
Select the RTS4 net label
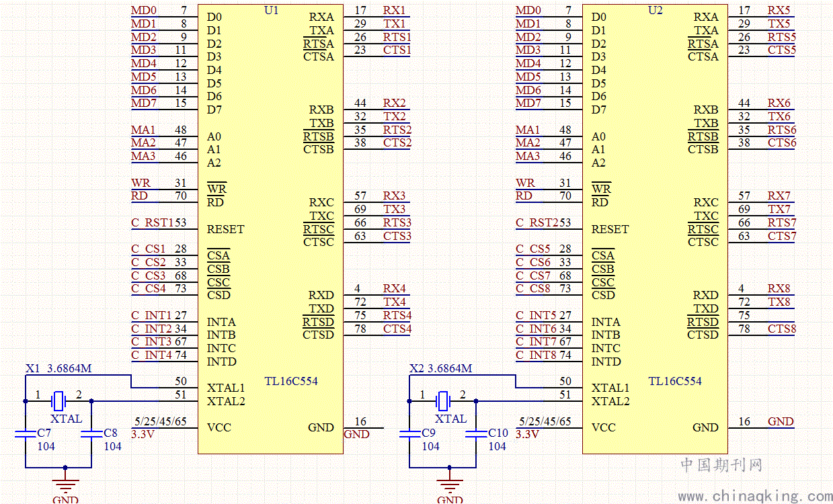coord(397,315)
